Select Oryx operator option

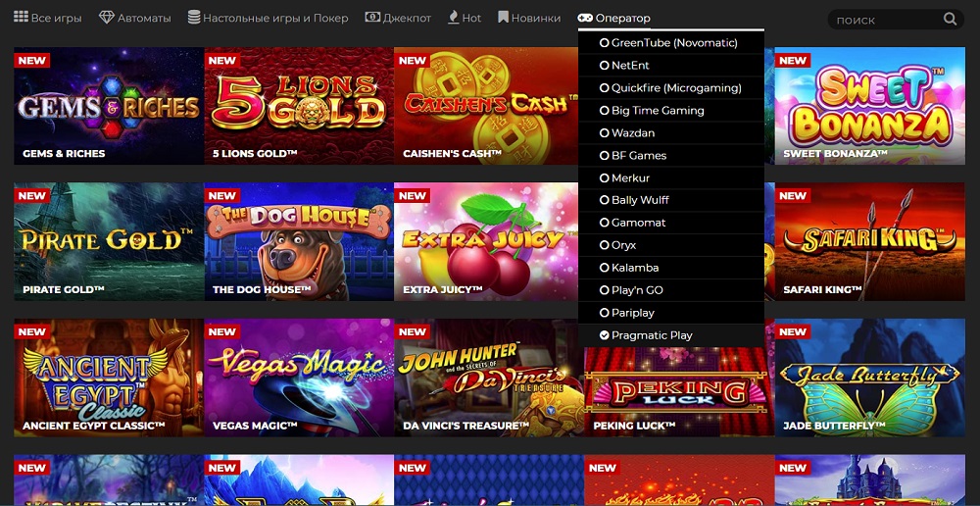pyautogui.click(x=671, y=245)
